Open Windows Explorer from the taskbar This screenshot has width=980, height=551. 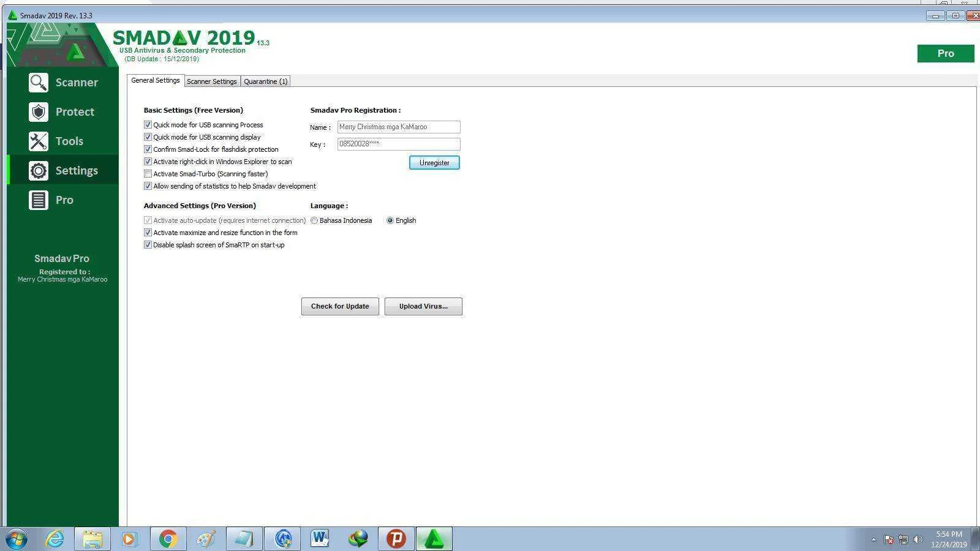click(x=92, y=539)
